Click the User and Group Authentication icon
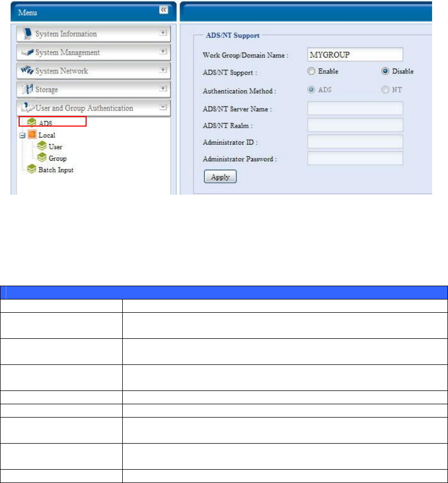This screenshot has height=483, width=448. tap(28, 107)
